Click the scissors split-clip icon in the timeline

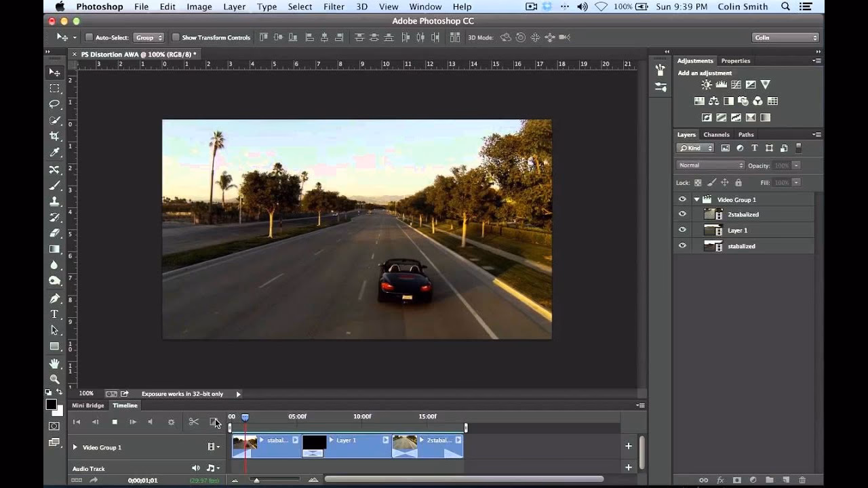(x=193, y=422)
